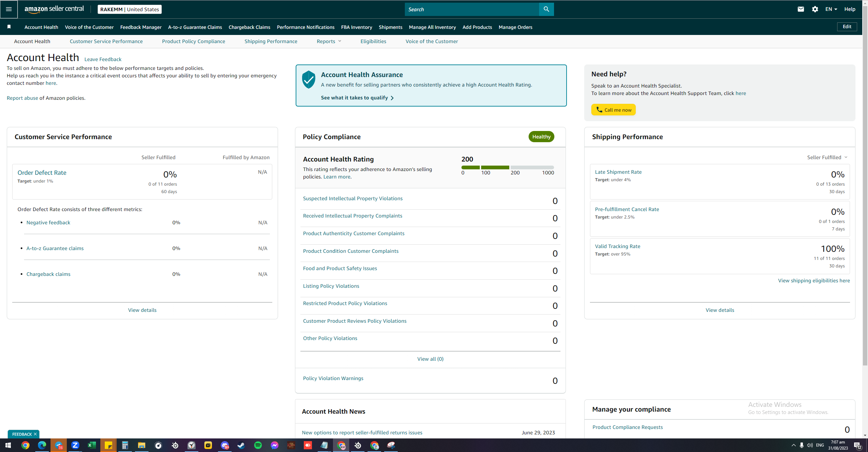Screen dimensions: 868x452
Task: Open AnyDesk from the taskbar
Action: coord(308,445)
